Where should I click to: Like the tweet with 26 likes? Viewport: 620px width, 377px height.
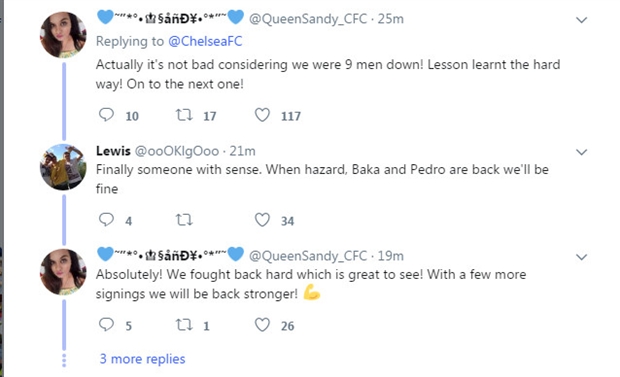click(x=262, y=324)
